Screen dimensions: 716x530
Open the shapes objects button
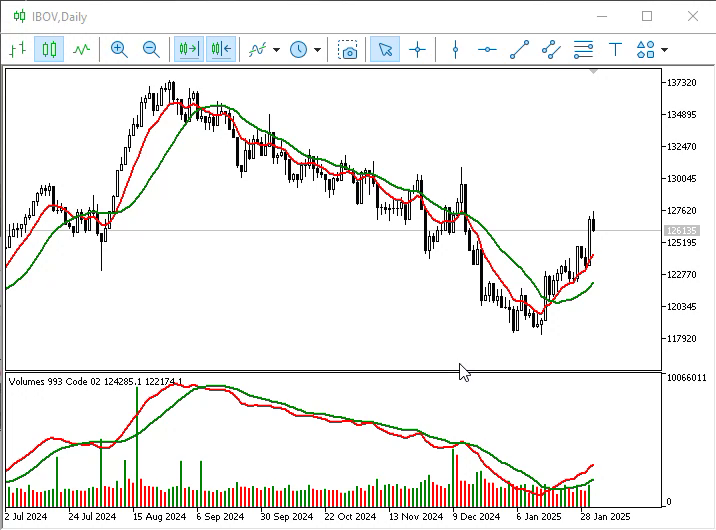646,49
